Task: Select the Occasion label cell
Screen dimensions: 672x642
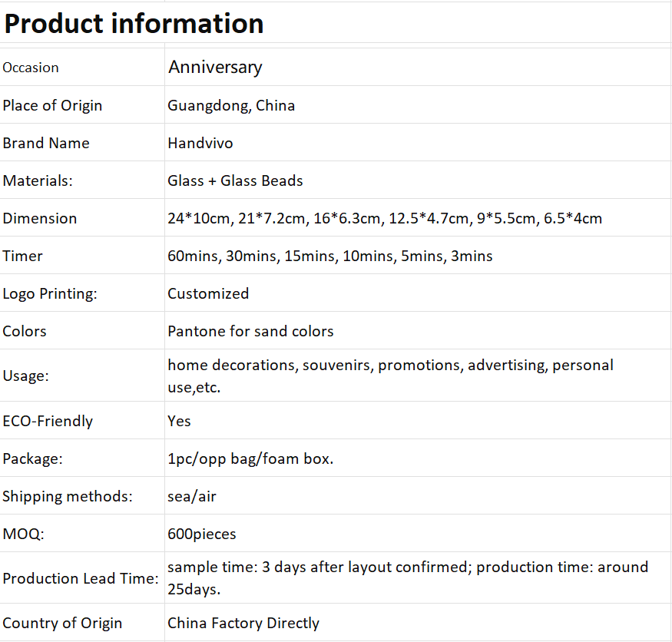Action: pyautogui.click(x=82, y=68)
